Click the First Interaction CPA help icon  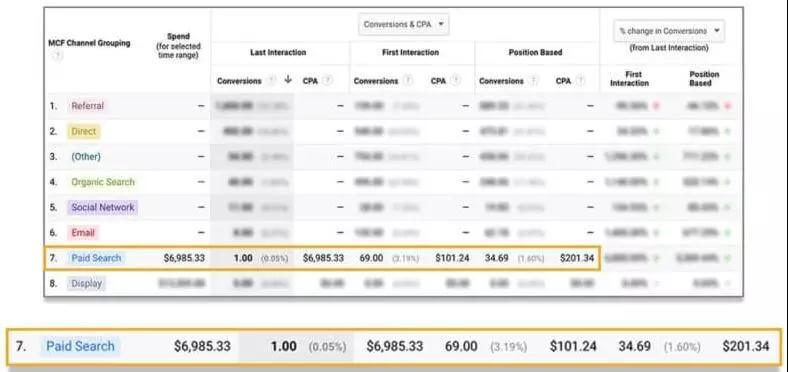click(455, 80)
